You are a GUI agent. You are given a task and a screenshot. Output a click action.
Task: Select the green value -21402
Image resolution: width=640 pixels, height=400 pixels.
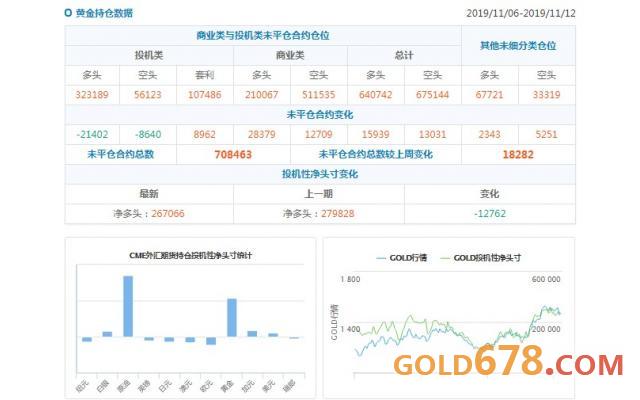(92, 134)
